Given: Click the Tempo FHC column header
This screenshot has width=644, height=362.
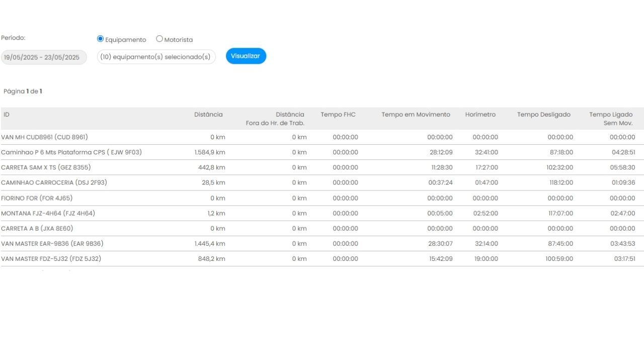Looking at the screenshot, I should pyautogui.click(x=338, y=115).
